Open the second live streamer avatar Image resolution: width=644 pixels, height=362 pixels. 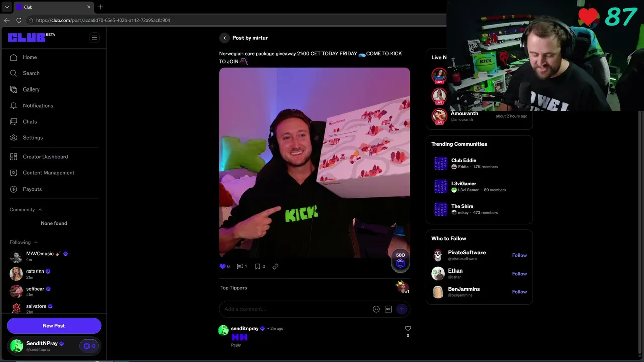tap(439, 96)
